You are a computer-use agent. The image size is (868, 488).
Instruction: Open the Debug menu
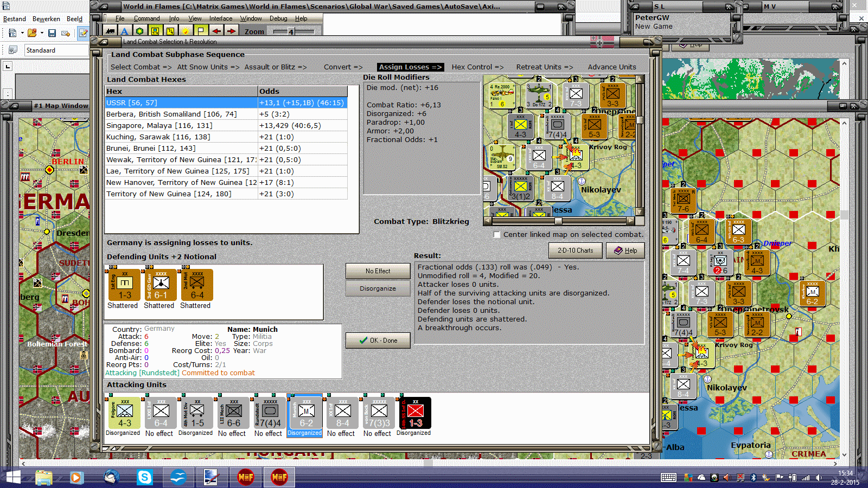pos(278,18)
